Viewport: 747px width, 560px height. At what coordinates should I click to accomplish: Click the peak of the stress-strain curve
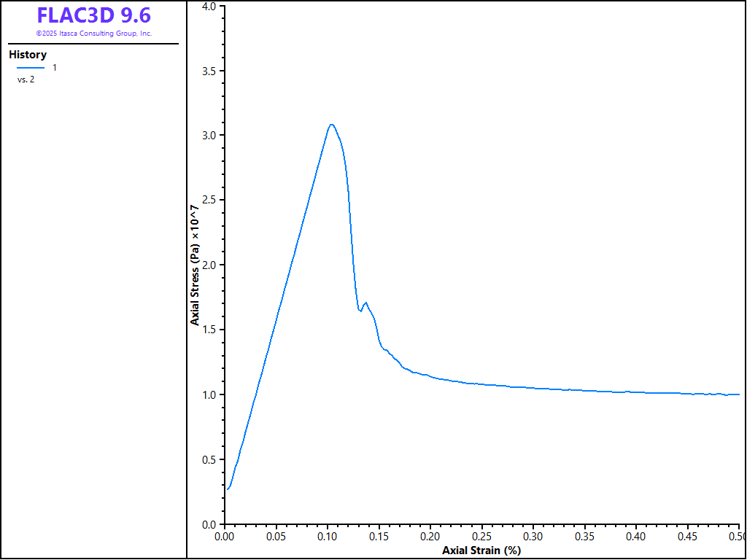331,124
